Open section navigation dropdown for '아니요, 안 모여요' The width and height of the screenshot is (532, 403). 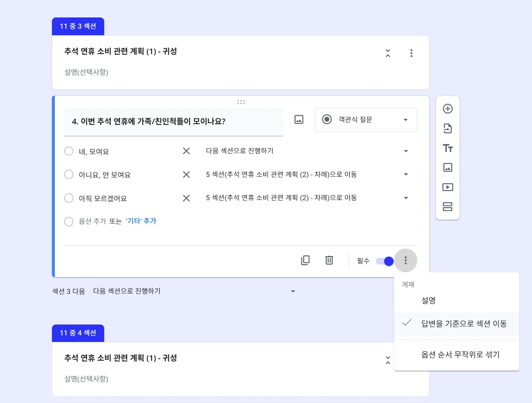(406, 174)
